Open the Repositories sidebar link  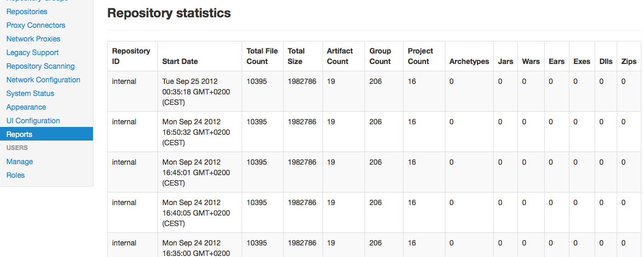pyautogui.click(x=27, y=12)
